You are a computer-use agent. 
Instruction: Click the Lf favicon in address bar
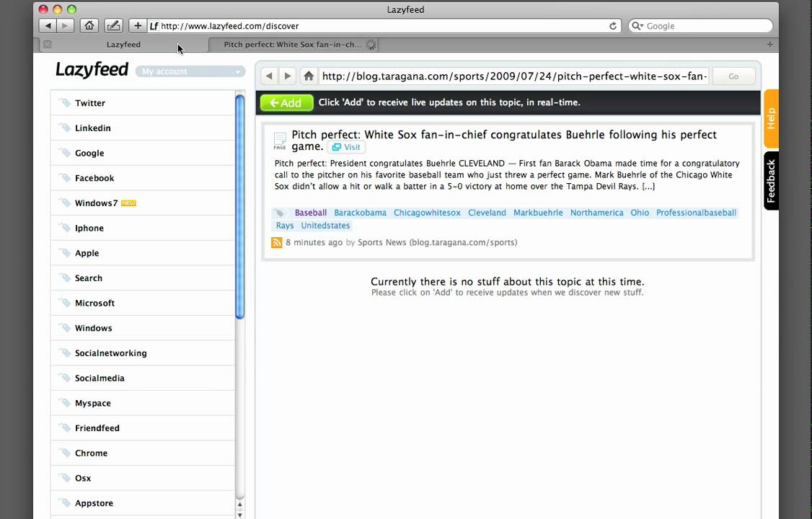pyautogui.click(x=154, y=26)
